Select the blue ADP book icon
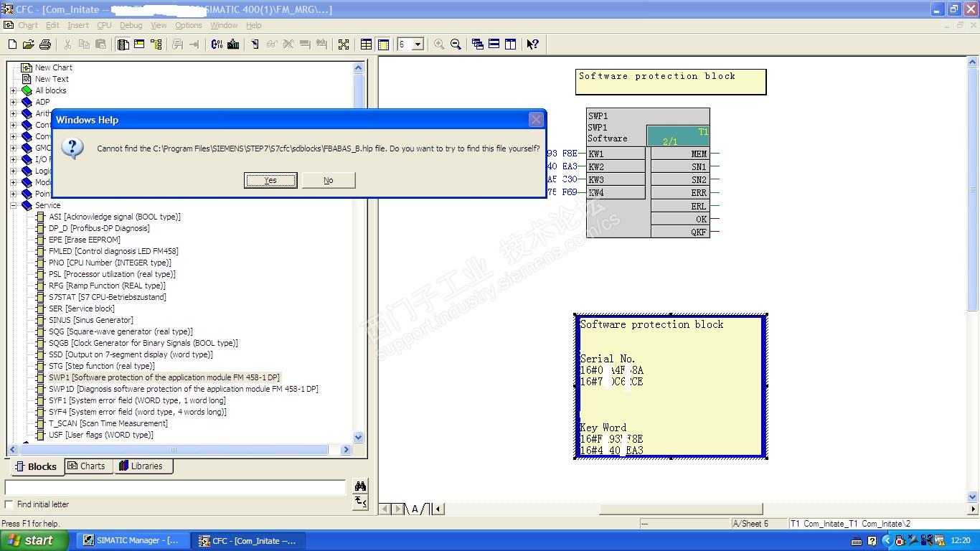 (x=27, y=102)
